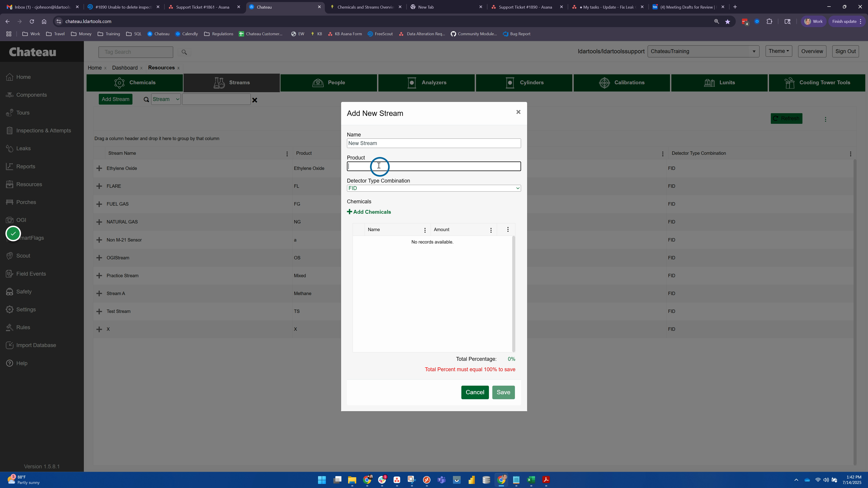Image resolution: width=868 pixels, height=488 pixels.
Task: Go to Tours in sidebar
Action: 23,113
